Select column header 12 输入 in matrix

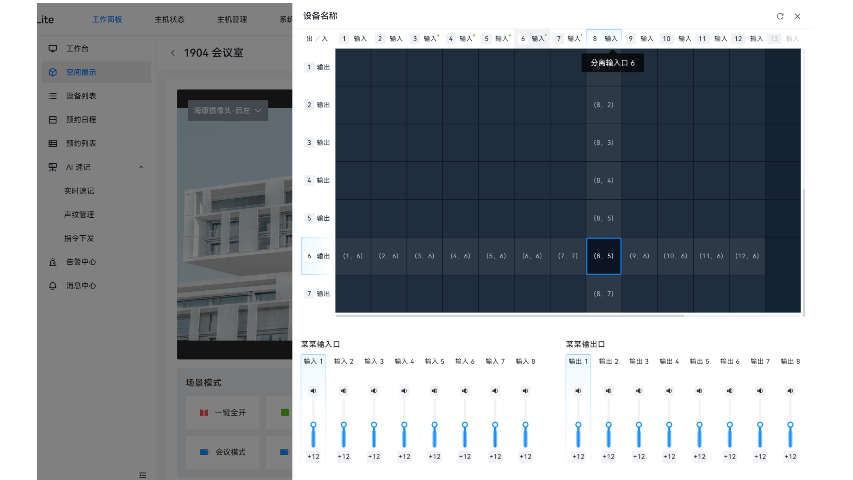coord(748,39)
